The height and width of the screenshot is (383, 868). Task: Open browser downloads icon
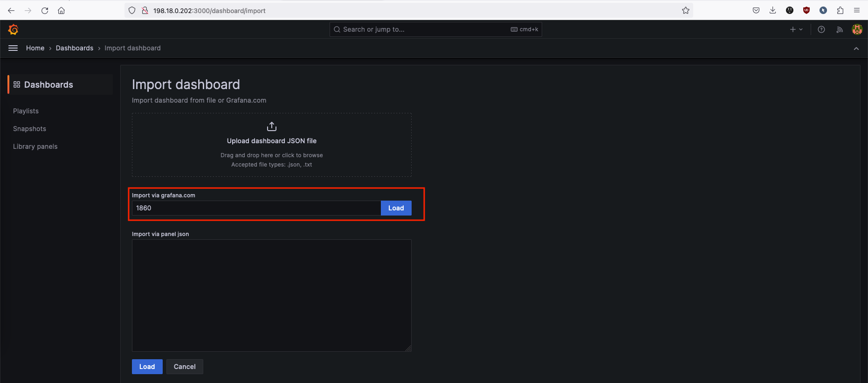click(x=772, y=10)
